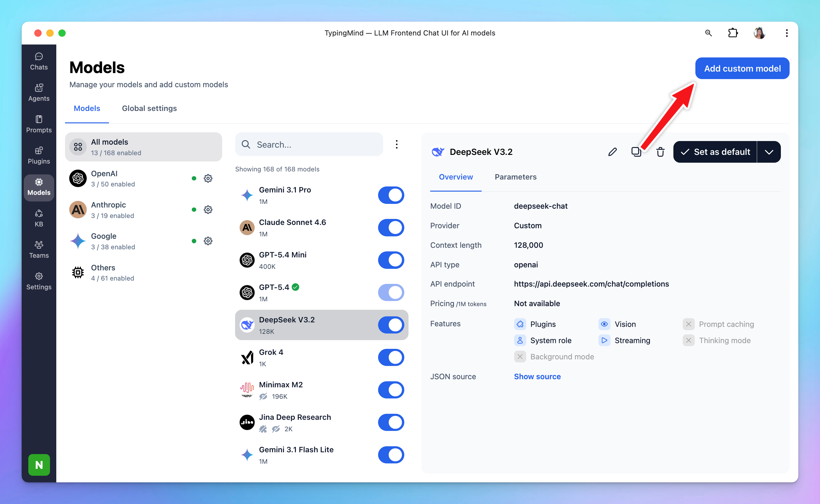This screenshot has height=504, width=820.
Task: Open browser three-dot menu at top right
Action: (x=786, y=33)
